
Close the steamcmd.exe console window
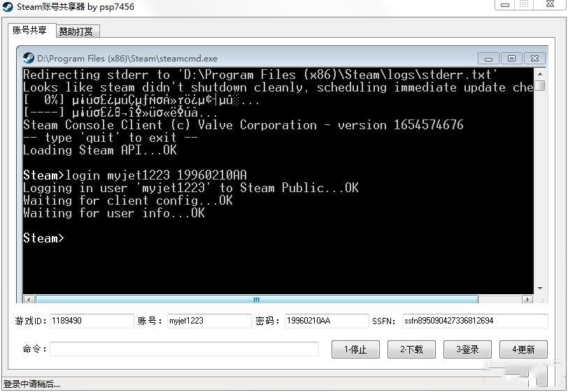point(534,59)
